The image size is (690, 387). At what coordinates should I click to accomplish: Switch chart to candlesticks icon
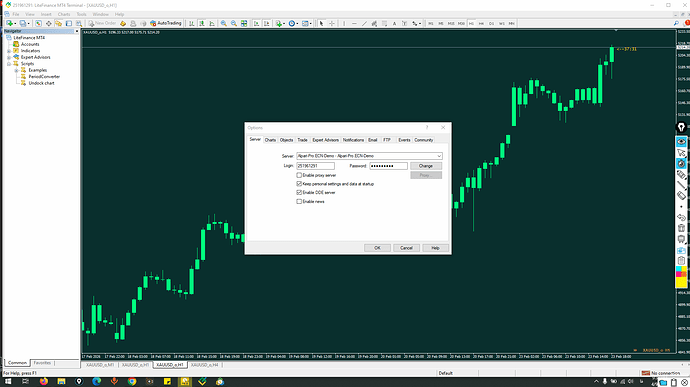tap(202, 23)
